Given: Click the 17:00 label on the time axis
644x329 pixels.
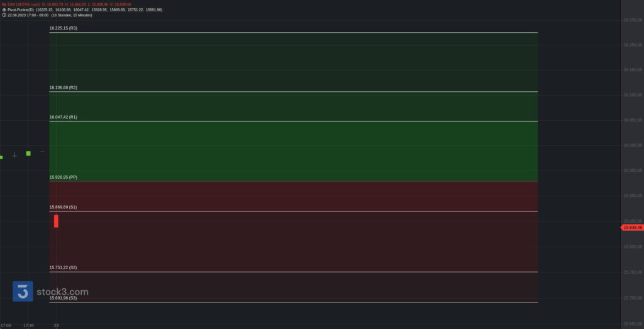Looking at the screenshot, I should (x=6, y=325).
